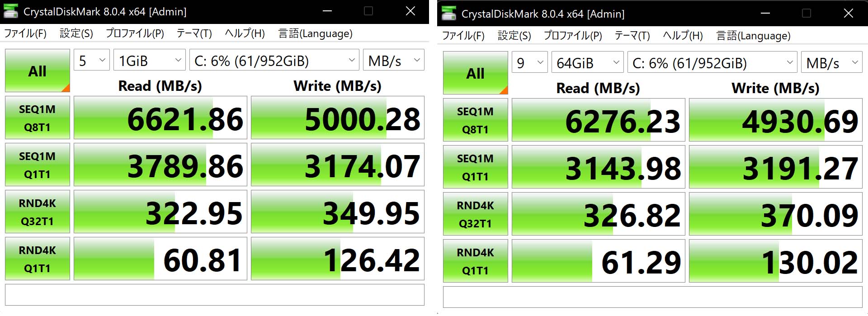Click the CrystalDiskMark app icon in left window

coord(11,11)
